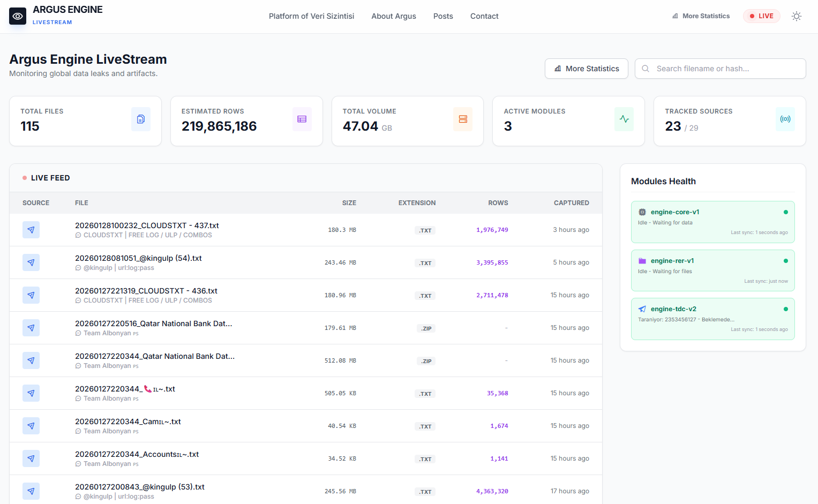
Task: Click Telegram source icon for CLOUDSTXT - 437.txt
Action: pos(31,230)
